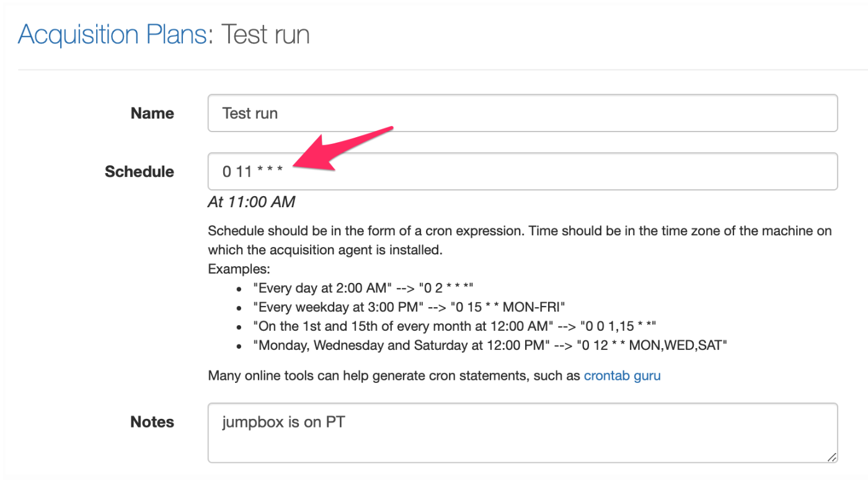Click the Name field label
Image resolution: width=868 pixels, height=484 pixels.
(x=152, y=113)
